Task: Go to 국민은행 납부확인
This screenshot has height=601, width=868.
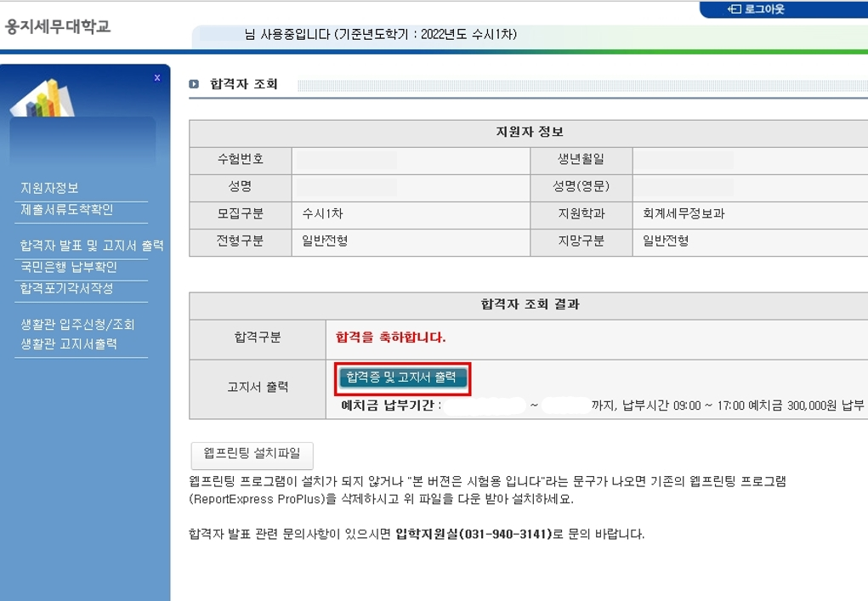Action: point(68,267)
